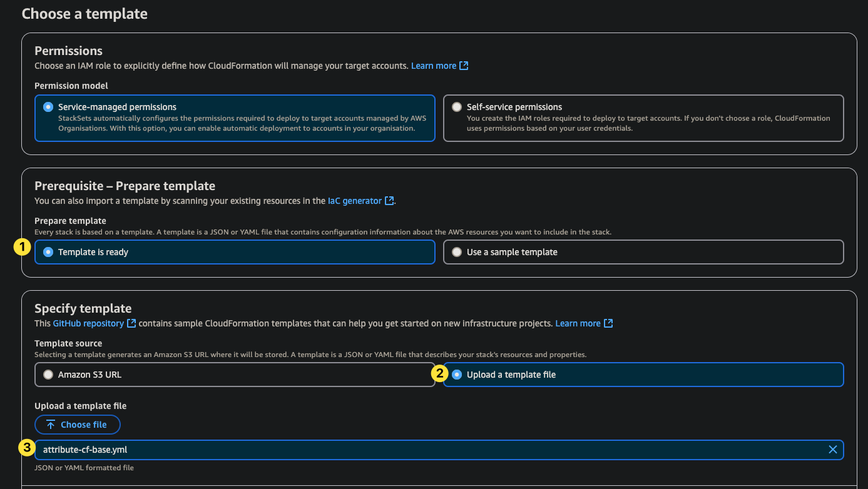Image resolution: width=868 pixels, height=489 pixels.
Task: Click the Prerequisite – Prepare template heading
Action: coord(125,186)
